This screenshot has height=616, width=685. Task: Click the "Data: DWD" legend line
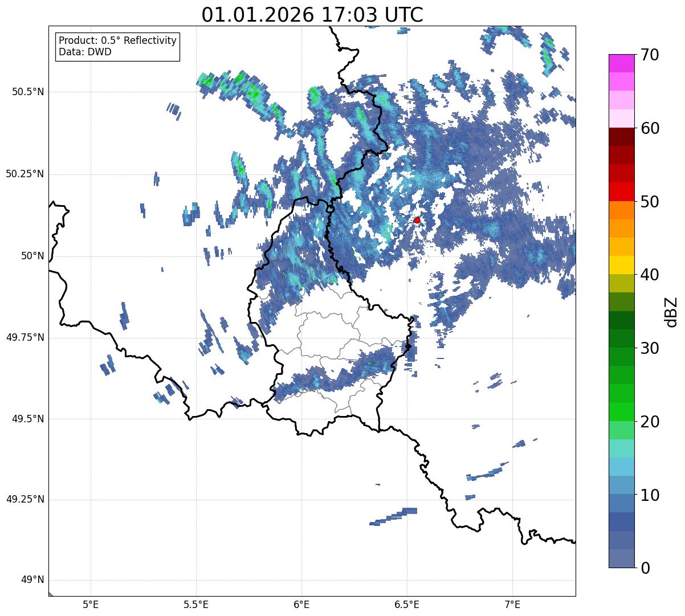click(x=85, y=52)
